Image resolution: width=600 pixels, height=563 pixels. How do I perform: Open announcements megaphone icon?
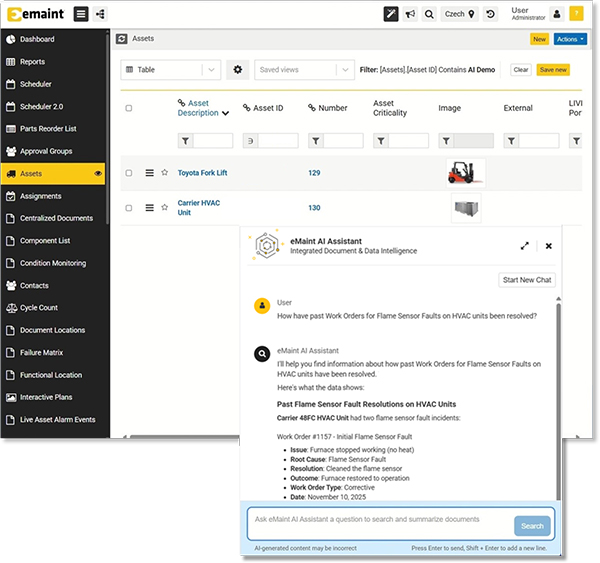tap(410, 14)
